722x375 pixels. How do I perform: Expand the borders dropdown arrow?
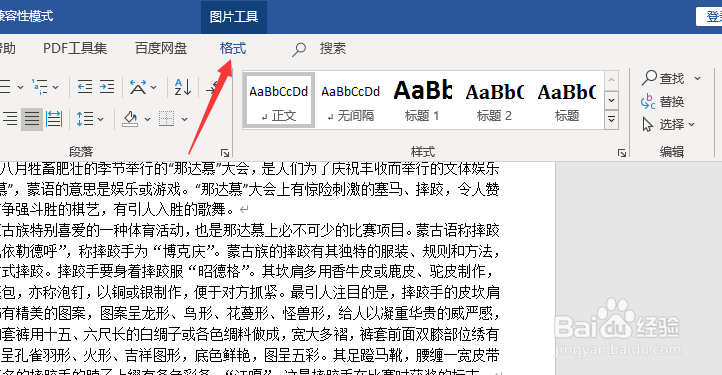tap(184, 119)
